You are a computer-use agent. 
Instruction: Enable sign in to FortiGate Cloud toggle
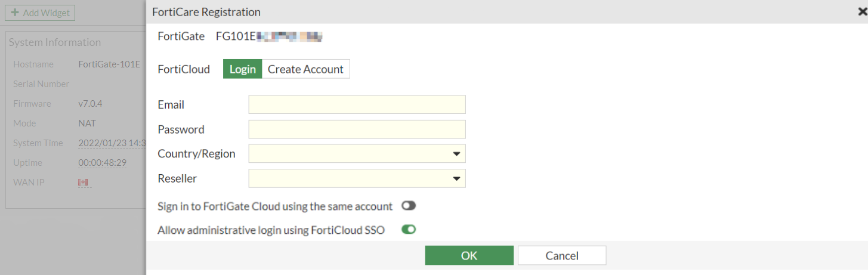(408, 206)
